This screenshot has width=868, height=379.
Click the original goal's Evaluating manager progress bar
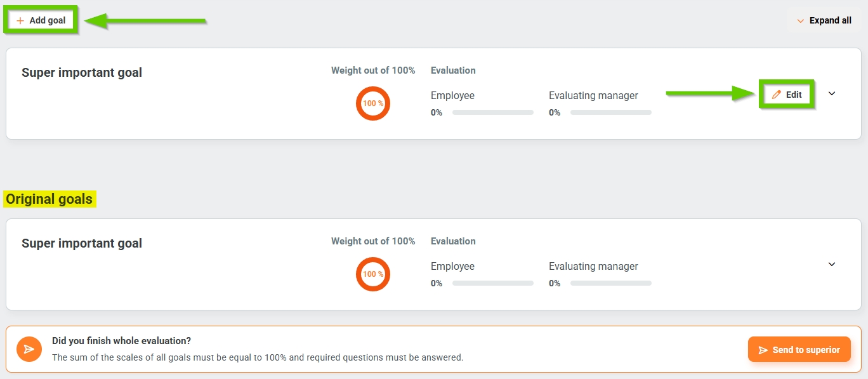click(x=611, y=283)
